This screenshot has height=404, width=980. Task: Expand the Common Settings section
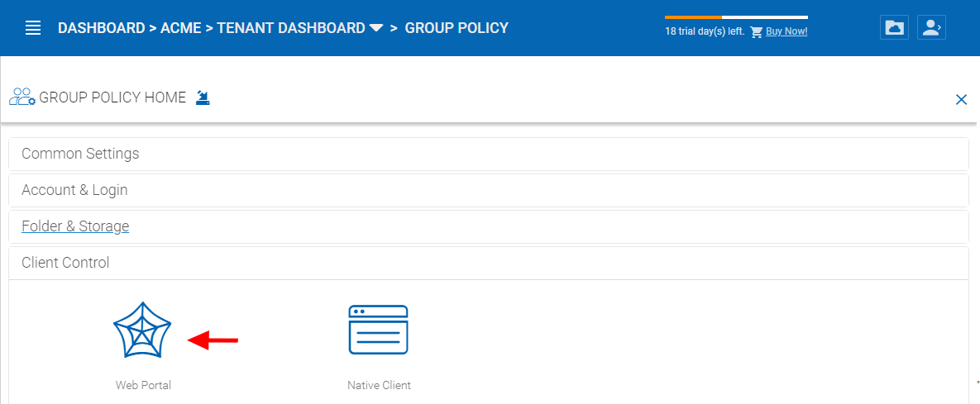click(489, 154)
